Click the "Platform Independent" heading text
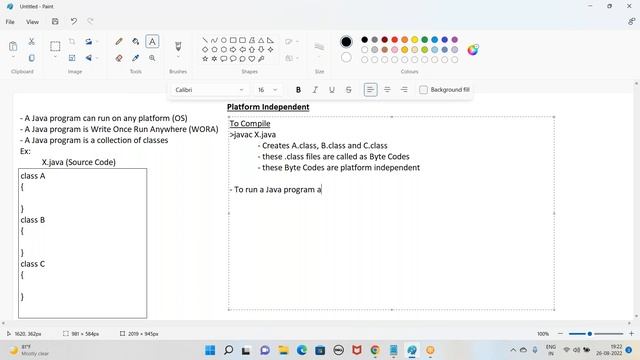The width and height of the screenshot is (640, 360). tap(268, 107)
